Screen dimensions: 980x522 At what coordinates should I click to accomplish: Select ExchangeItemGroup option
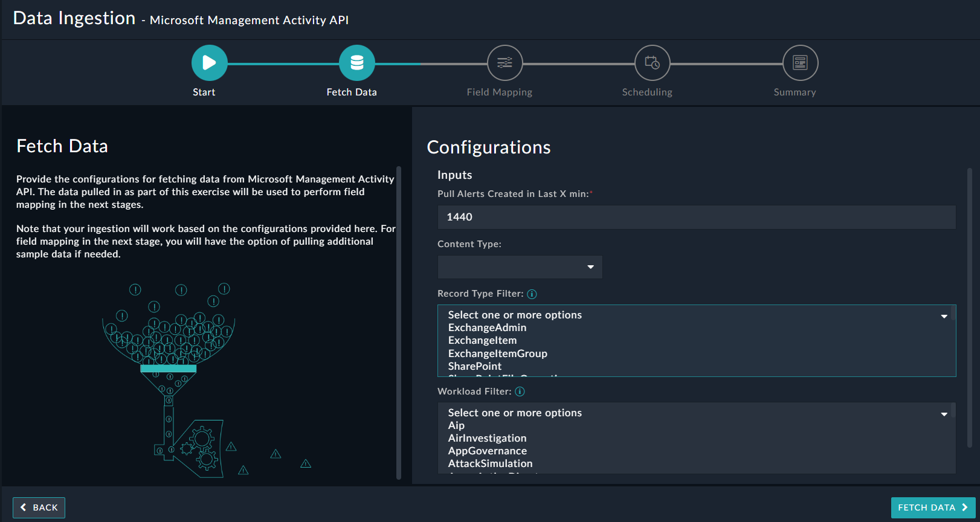point(497,353)
